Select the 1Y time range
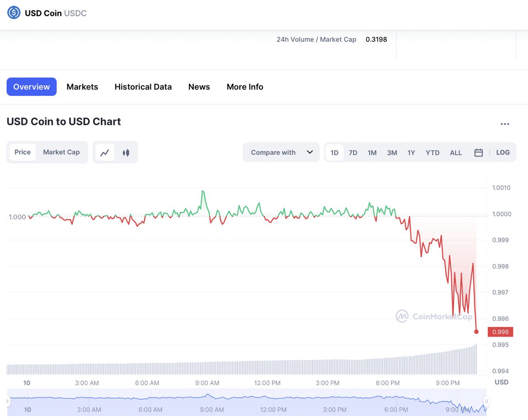This screenshot has height=420, width=528. tap(411, 152)
